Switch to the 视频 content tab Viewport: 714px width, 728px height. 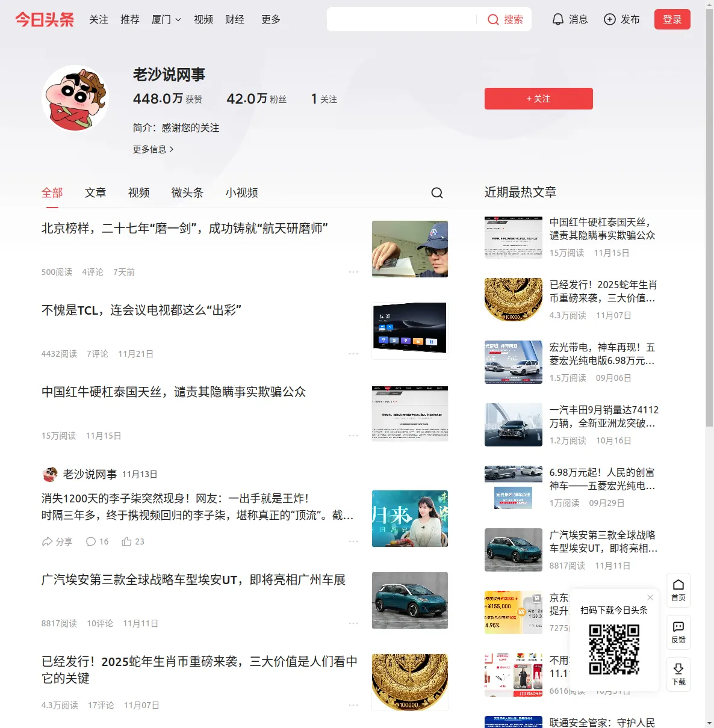tap(139, 193)
